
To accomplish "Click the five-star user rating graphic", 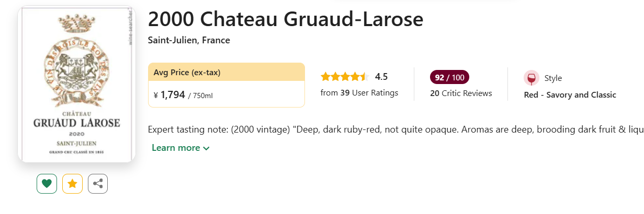I will 344,77.
